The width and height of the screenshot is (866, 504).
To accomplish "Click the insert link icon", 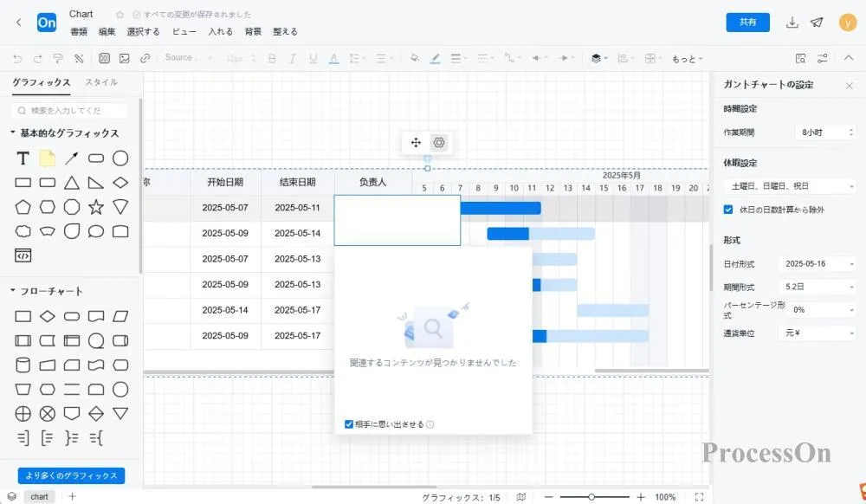I will pos(145,58).
